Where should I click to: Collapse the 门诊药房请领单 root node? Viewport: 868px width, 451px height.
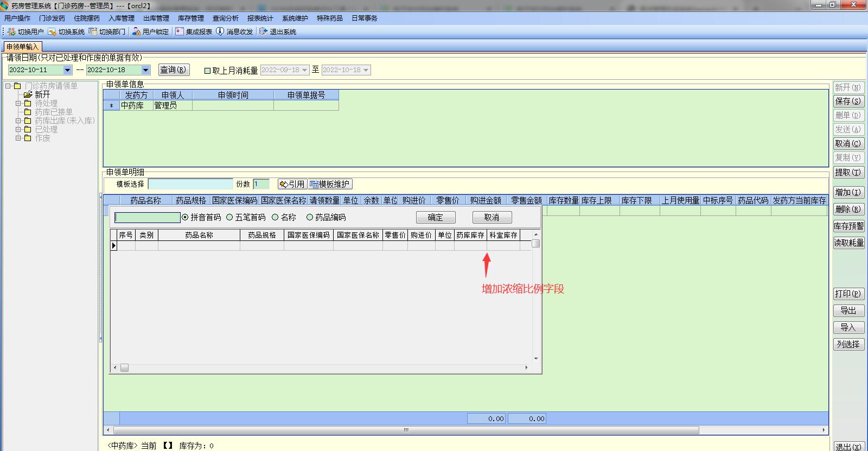pos(8,86)
